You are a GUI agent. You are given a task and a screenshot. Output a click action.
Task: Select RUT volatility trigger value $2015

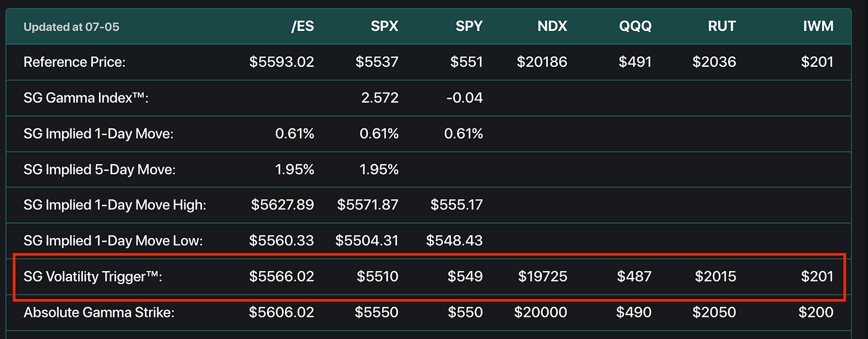(715, 277)
